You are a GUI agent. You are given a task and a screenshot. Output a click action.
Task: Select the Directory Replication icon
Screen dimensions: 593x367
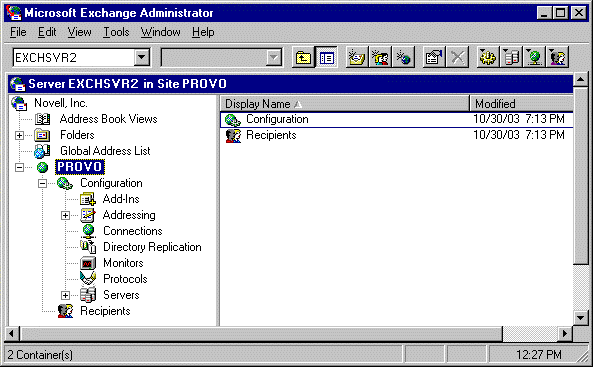(x=88, y=247)
